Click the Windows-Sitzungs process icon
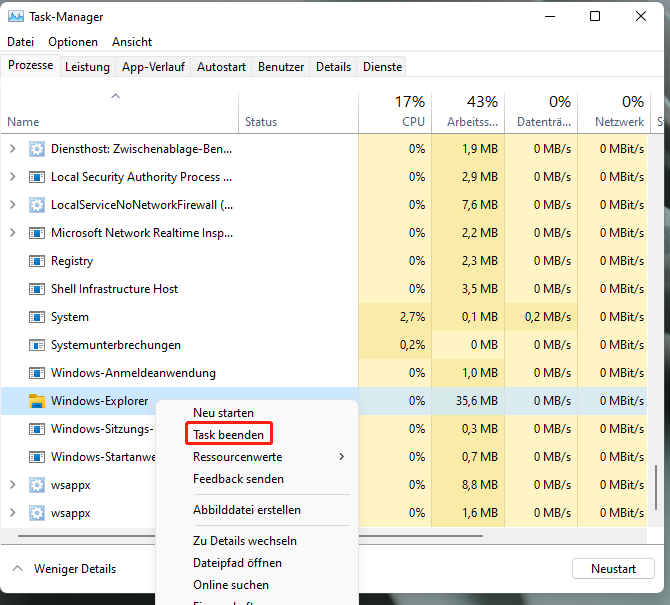The width and height of the screenshot is (670, 605). pyautogui.click(x=37, y=429)
